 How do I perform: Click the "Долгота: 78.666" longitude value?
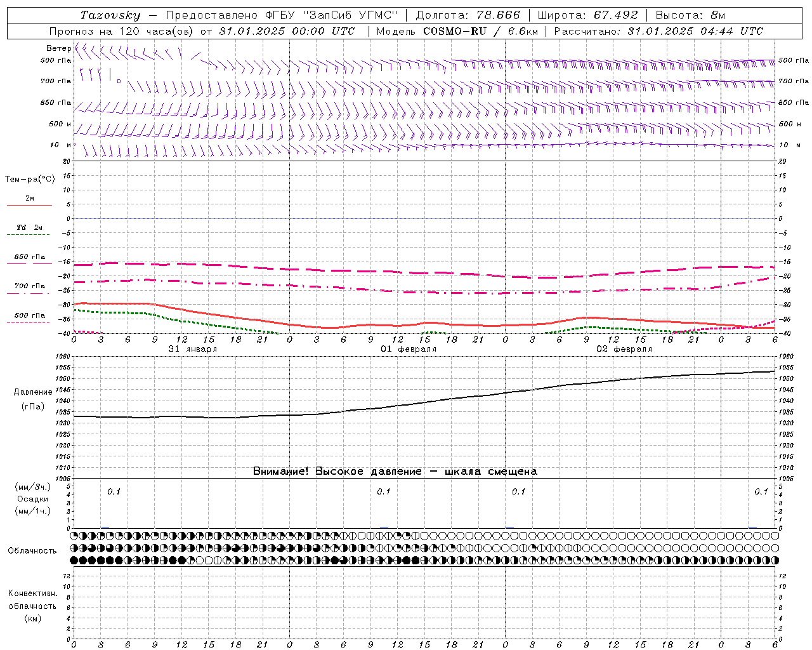tap(468, 15)
